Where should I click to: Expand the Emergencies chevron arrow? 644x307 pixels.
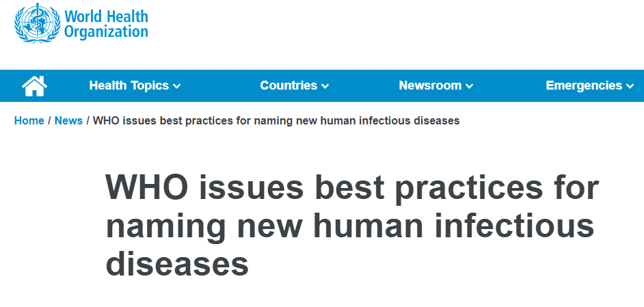[630, 86]
